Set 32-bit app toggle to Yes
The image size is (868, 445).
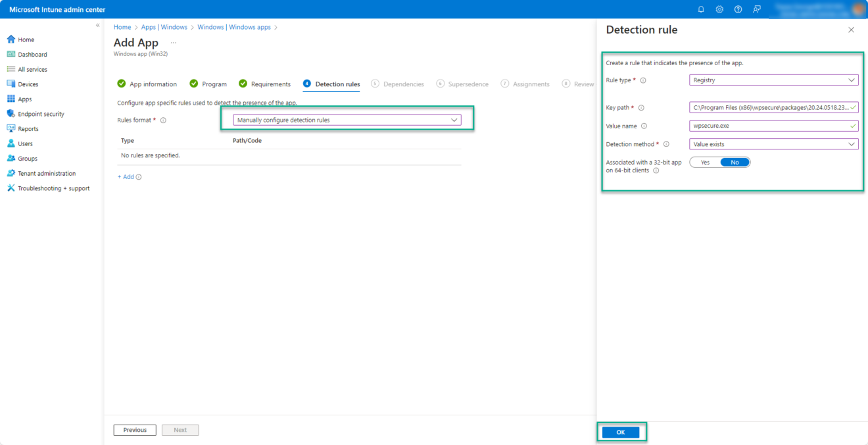(x=704, y=162)
